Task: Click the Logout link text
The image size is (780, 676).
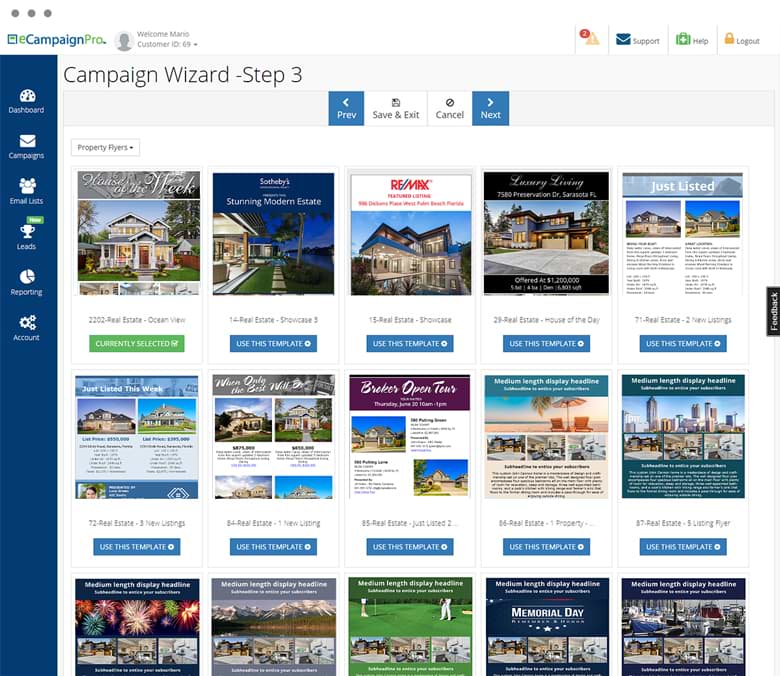Action: click(x=747, y=41)
